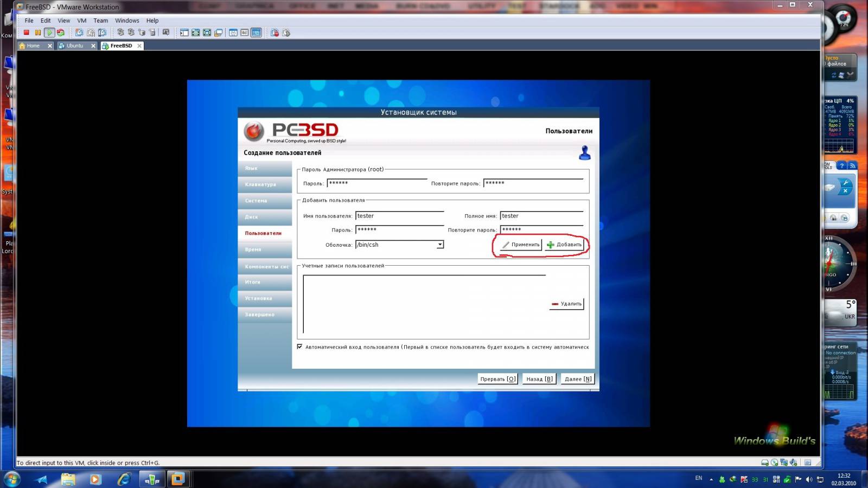Open the Help menu

pos(152,21)
